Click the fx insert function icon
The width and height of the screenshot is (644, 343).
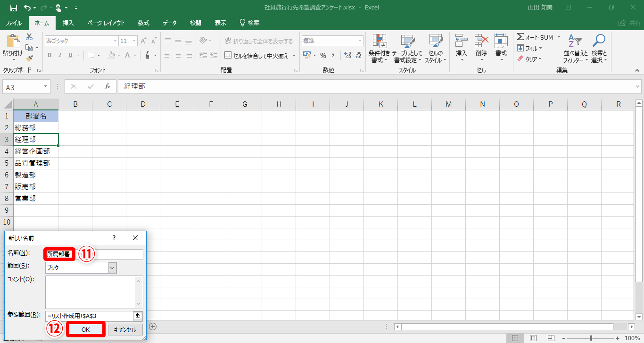click(107, 86)
